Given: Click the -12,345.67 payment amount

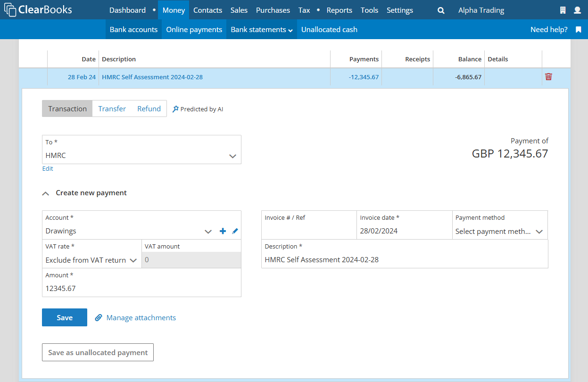Looking at the screenshot, I should (x=364, y=77).
